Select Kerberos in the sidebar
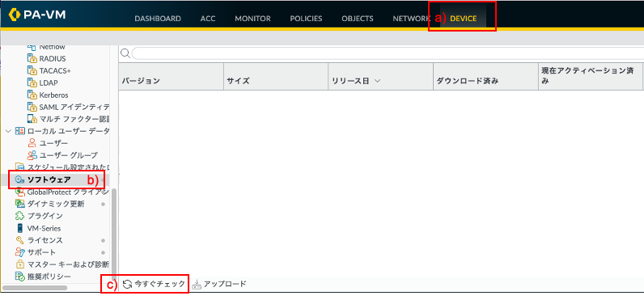 point(54,95)
